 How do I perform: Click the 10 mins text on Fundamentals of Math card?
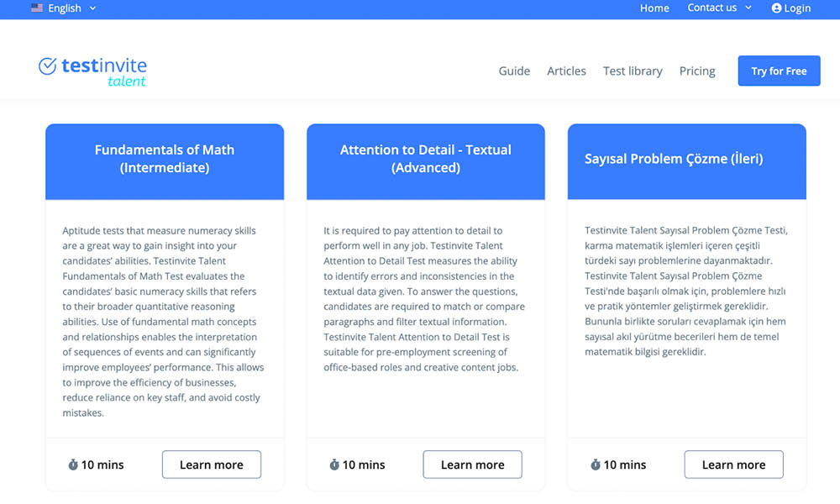[102, 465]
